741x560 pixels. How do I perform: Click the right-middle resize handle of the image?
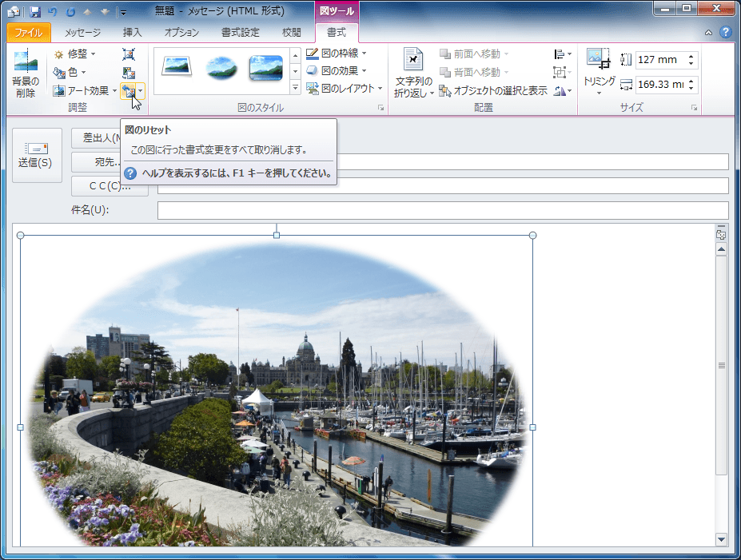532,427
